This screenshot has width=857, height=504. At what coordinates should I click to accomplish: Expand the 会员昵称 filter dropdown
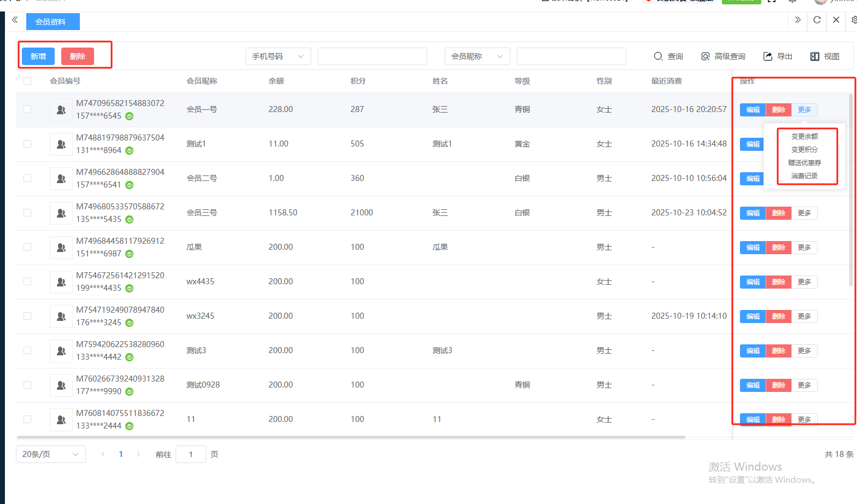pyautogui.click(x=477, y=56)
